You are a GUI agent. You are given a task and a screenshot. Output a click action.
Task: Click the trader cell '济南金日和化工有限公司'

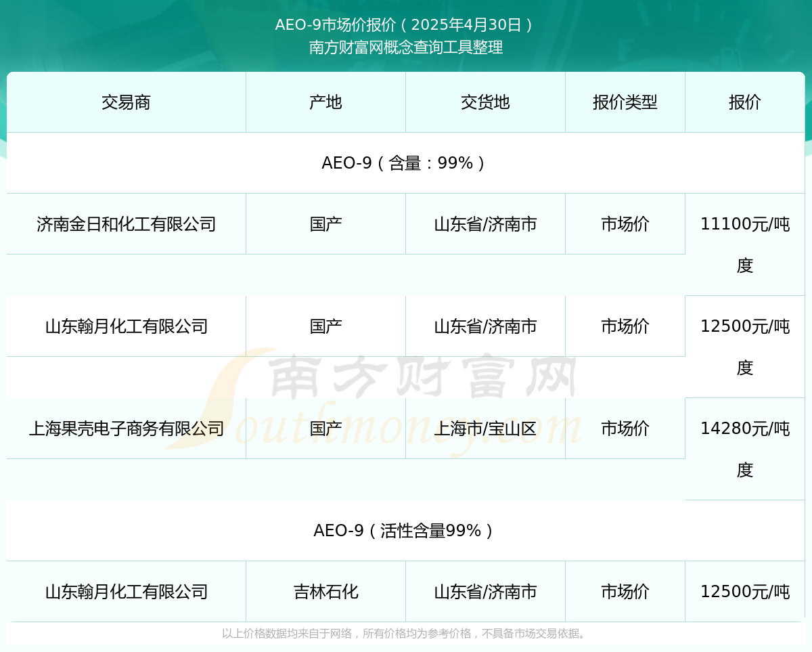[x=126, y=224]
